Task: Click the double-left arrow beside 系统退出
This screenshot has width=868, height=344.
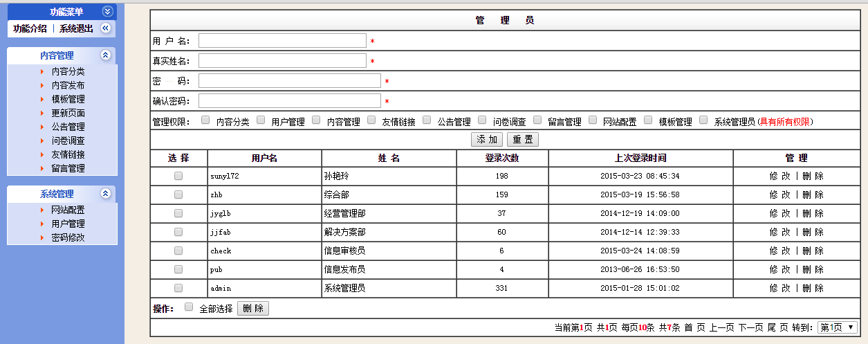Action: coord(105,28)
